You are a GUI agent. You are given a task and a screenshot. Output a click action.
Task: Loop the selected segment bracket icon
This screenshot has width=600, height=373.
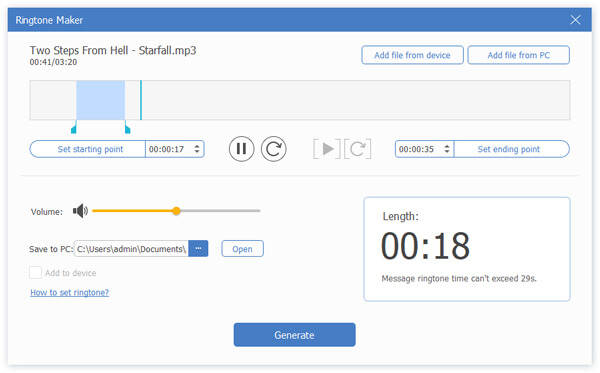[357, 149]
